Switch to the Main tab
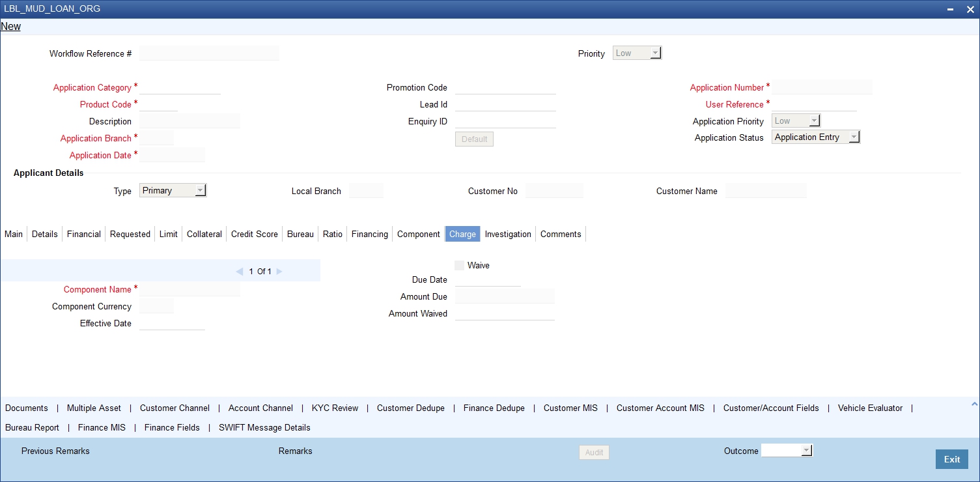980x482 pixels. pos(14,234)
